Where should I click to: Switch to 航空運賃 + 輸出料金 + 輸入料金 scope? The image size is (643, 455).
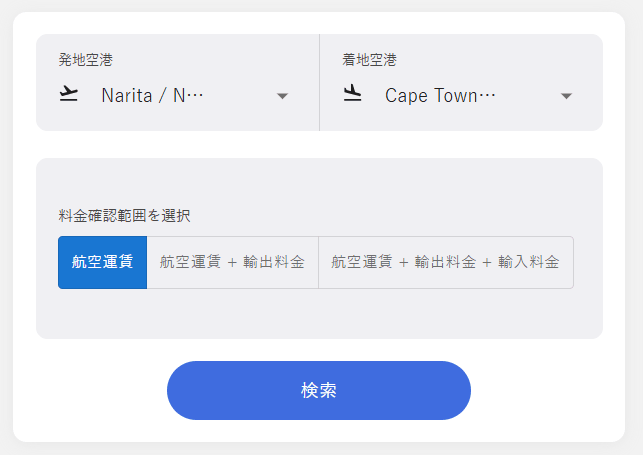click(x=445, y=262)
